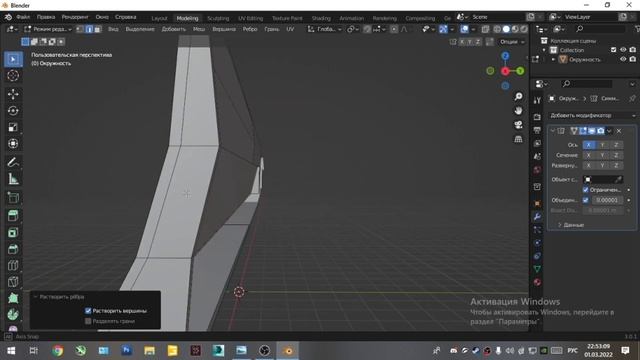The width and height of the screenshot is (640, 360).
Task: Open the Режим редактирования mode dropdown
Action: [48, 29]
